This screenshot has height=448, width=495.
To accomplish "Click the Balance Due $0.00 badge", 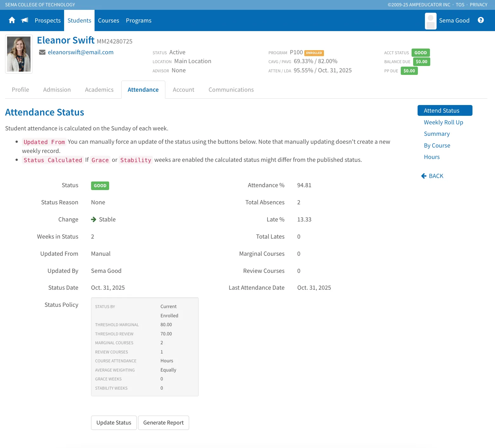I will [422, 62].
